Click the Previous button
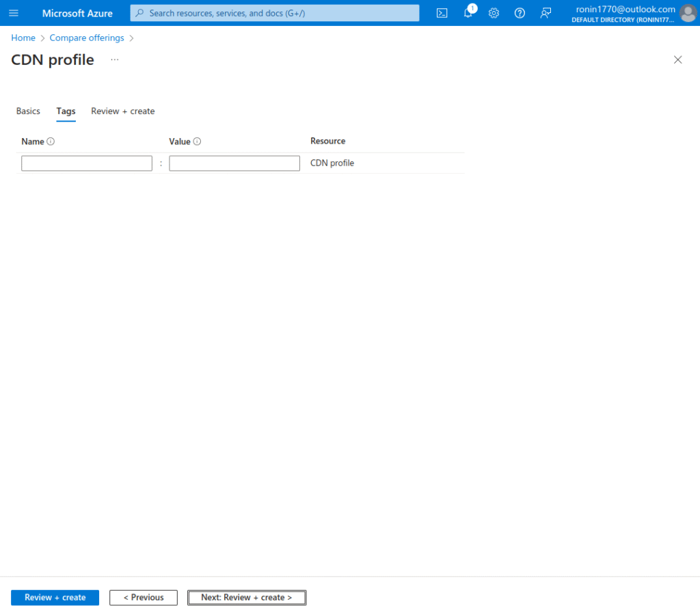This screenshot has height=612, width=700. pos(144,597)
